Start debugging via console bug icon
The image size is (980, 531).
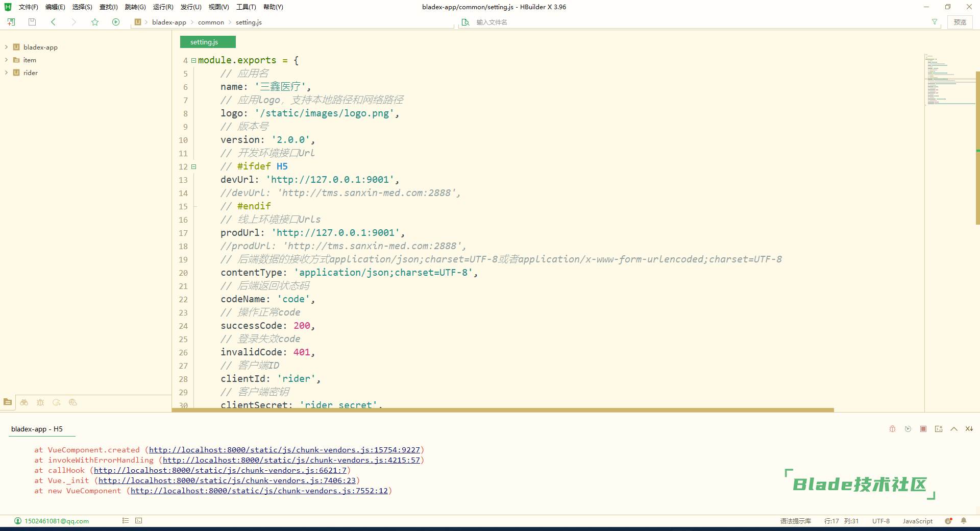(893, 429)
